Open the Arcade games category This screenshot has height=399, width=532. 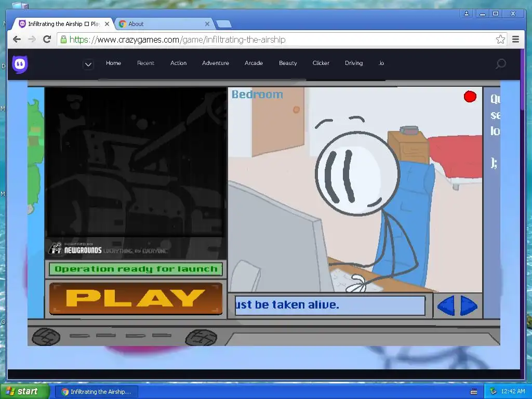coord(254,63)
